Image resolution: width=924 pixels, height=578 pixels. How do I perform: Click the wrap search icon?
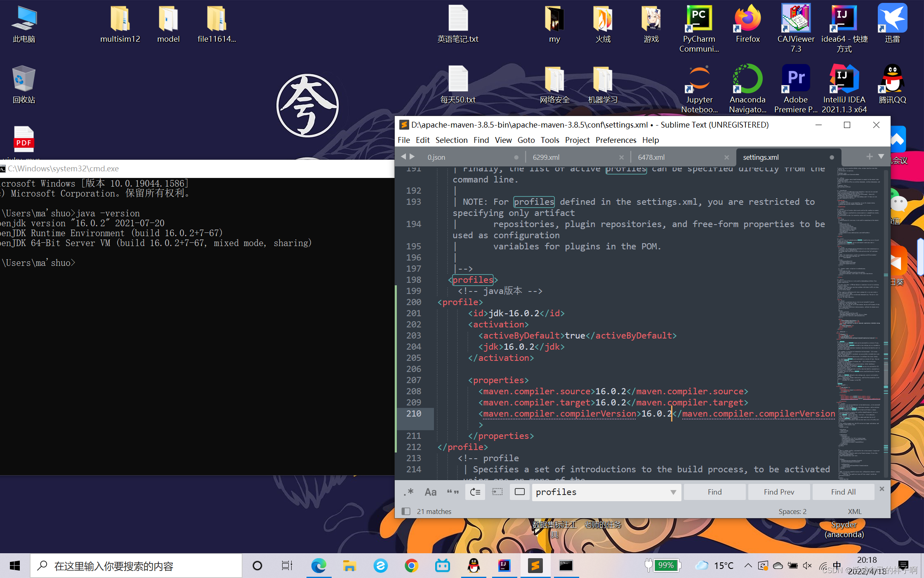pyautogui.click(x=475, y=492)
